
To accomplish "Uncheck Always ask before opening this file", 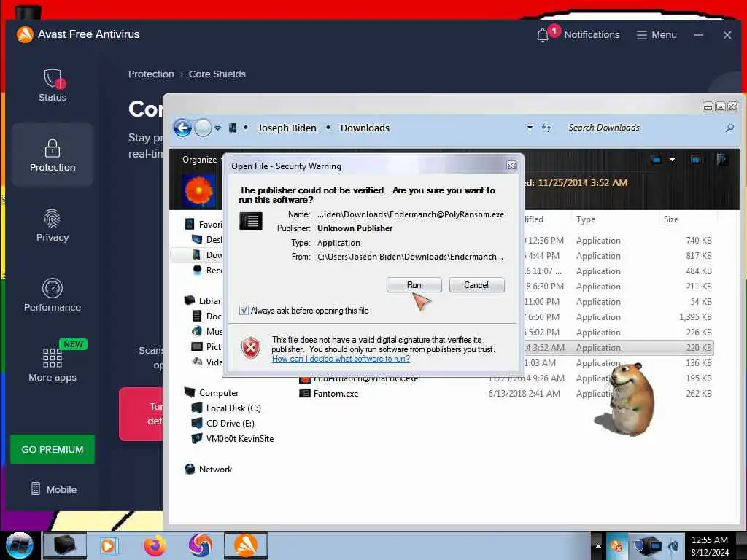I will pos(244,311).
